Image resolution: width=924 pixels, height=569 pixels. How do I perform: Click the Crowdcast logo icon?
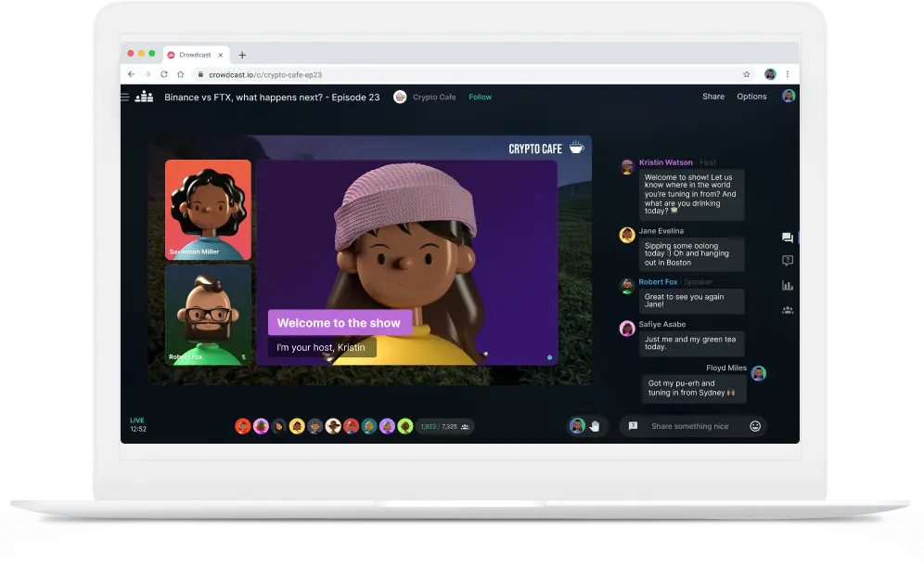pyautogui.click(x=144, y=97)
